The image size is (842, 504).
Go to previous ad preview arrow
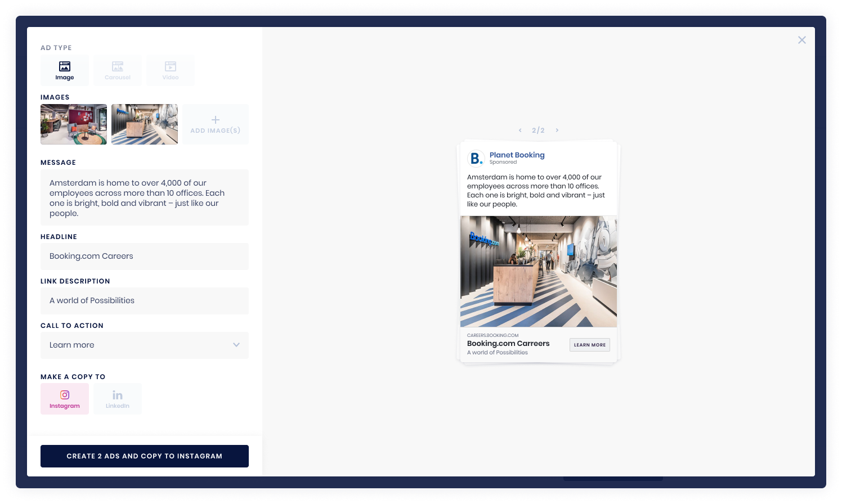click(x=520, y=130)
